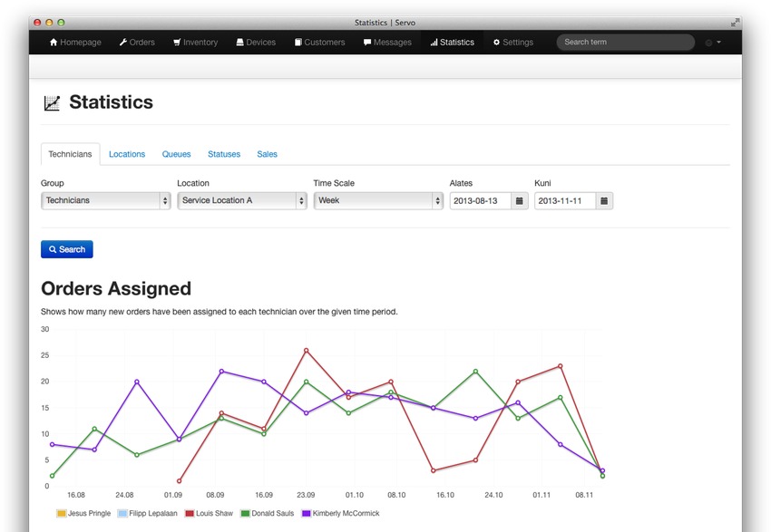Click the '08.11' x-axis label

coord(585,495)
